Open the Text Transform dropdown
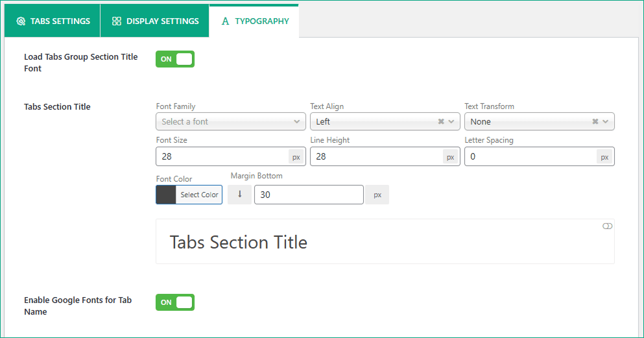 point(529,121)
